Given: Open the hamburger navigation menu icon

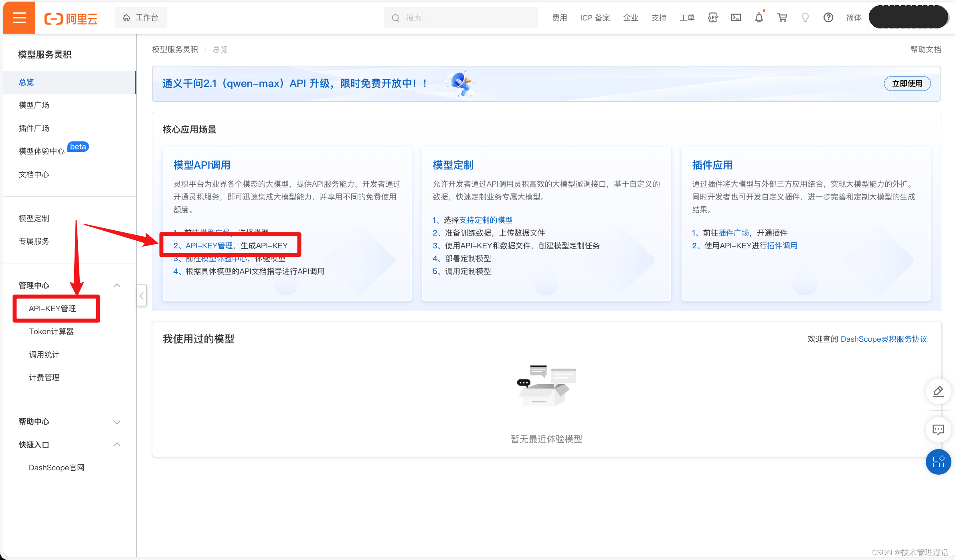Looking at the screenshot, I should 19,17.
